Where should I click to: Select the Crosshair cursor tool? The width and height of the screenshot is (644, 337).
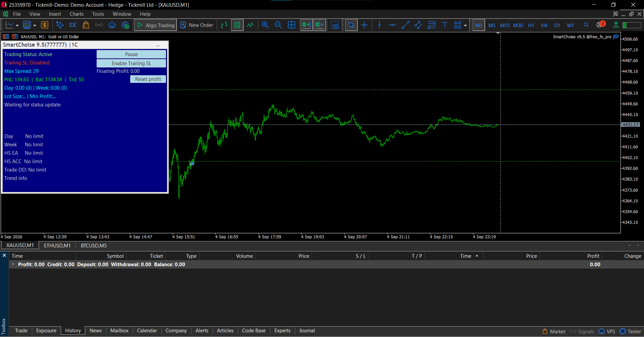point(364,25)
